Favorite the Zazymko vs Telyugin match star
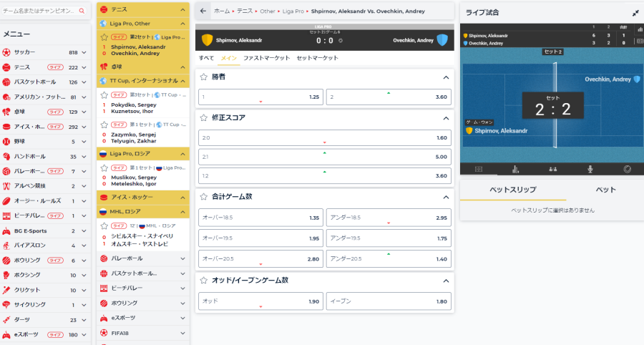Screen dimensions: 644x345 [x=104, y=125]
